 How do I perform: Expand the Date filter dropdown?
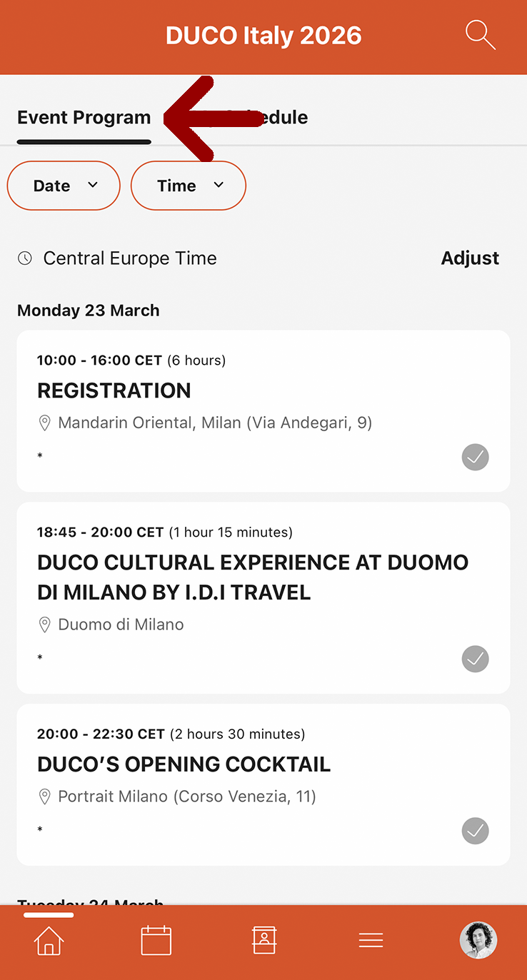tap(64, 186)
